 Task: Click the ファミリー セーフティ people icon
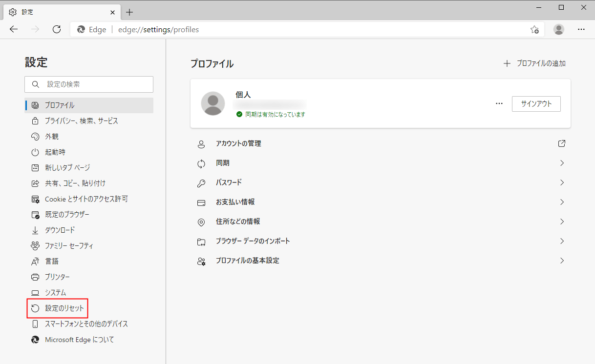35,246
